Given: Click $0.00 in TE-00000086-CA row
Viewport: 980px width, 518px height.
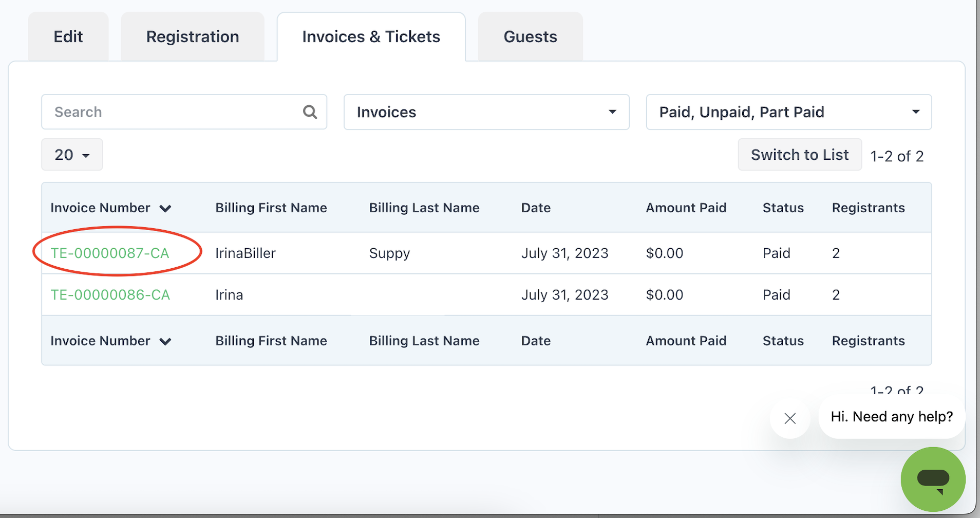Looking at the screenshot, I should click(665, 294).
